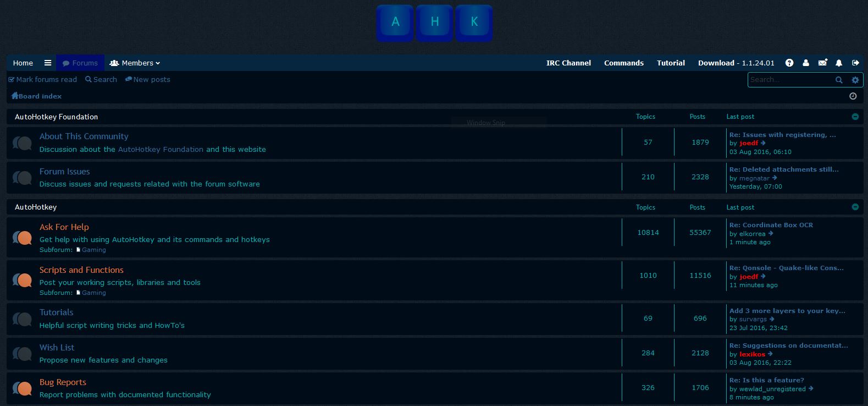Click the Ask For Help unread bubble icon
This screenshot has width=868, height=406.
[x=23, y=238]
